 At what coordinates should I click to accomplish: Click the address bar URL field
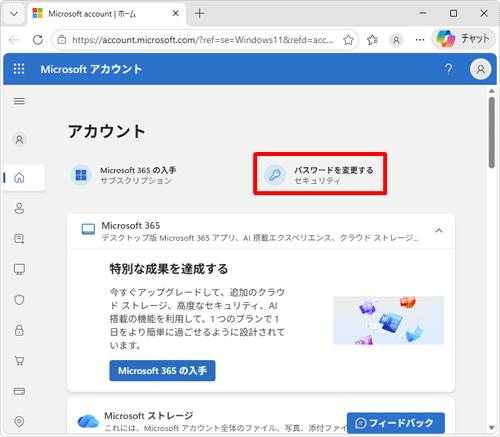pos(202,40)
